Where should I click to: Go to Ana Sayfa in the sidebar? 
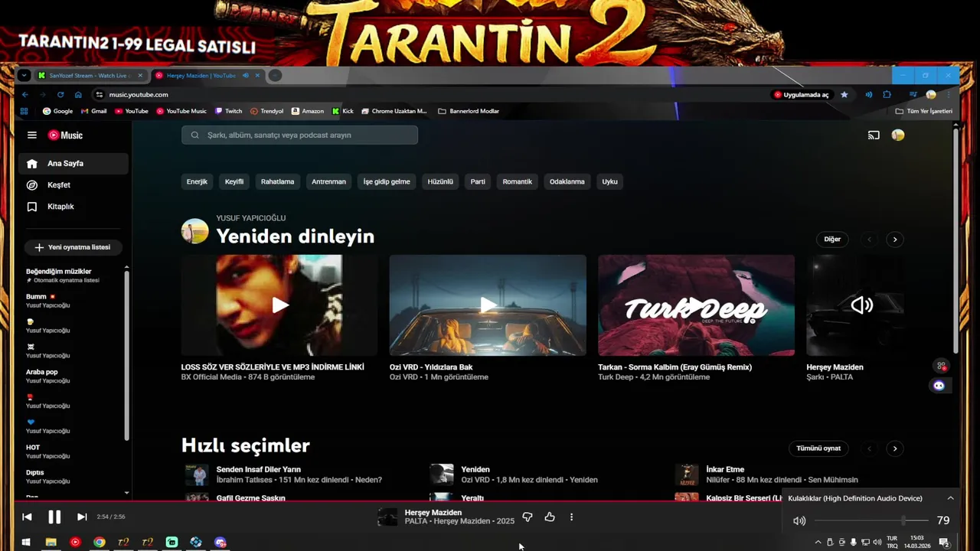[x=73, y=163]
